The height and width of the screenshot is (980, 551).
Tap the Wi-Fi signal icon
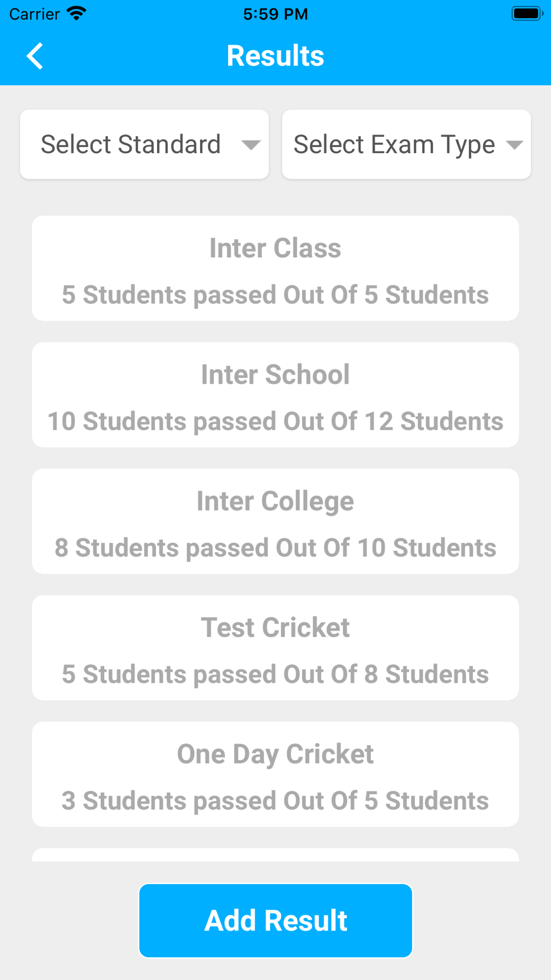coord(76,14)
